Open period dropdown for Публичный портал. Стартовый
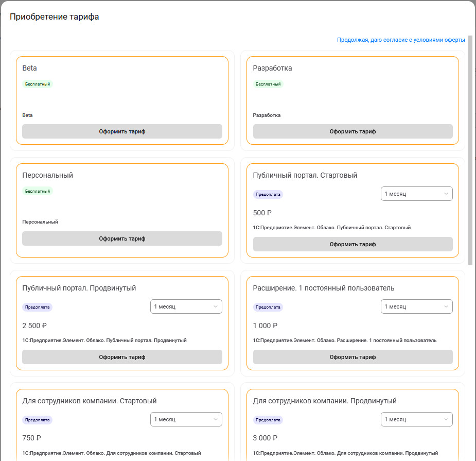Image resolution: width=476 pixels, height=461 pixels. (x=416, y=194)
